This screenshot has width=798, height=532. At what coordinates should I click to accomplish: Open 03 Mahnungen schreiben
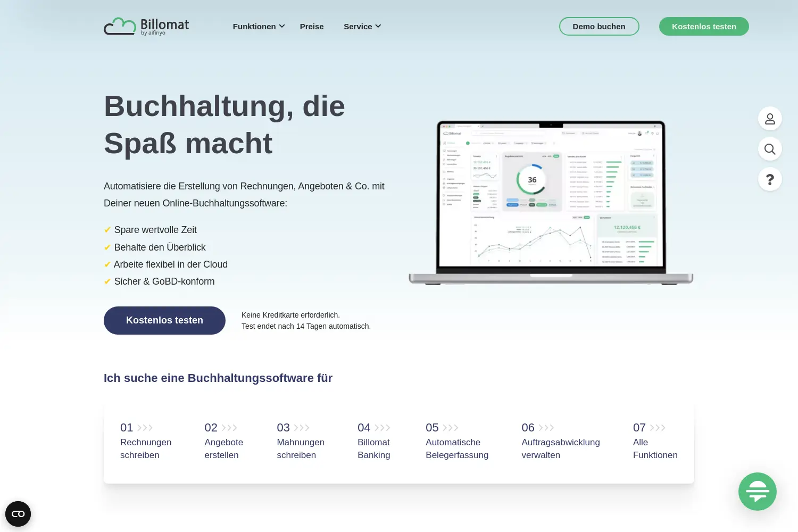coord(301,441)
